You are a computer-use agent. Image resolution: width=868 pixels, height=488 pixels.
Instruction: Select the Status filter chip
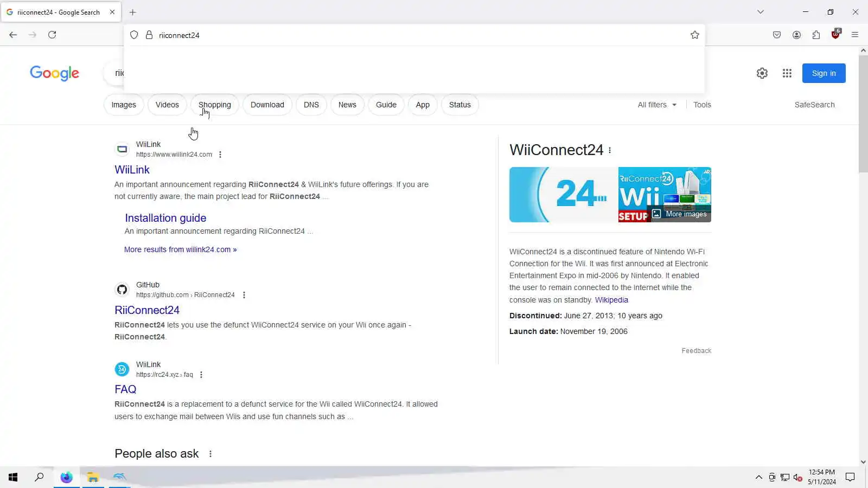click(460, 105)
